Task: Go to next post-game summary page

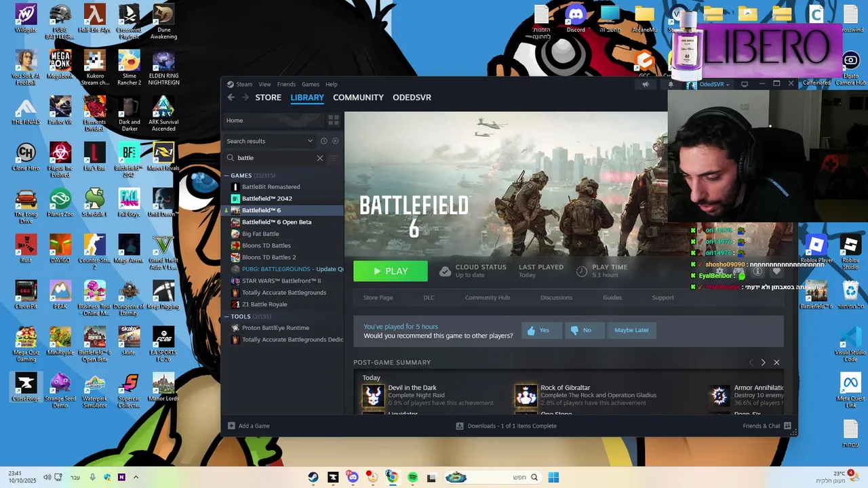Action: [763, 363]
